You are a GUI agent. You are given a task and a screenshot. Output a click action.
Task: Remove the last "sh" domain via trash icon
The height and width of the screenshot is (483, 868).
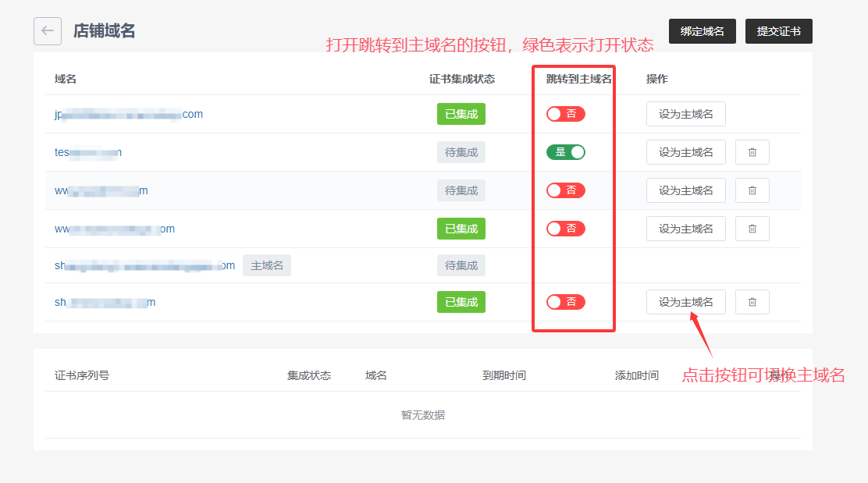coord(752,302)
